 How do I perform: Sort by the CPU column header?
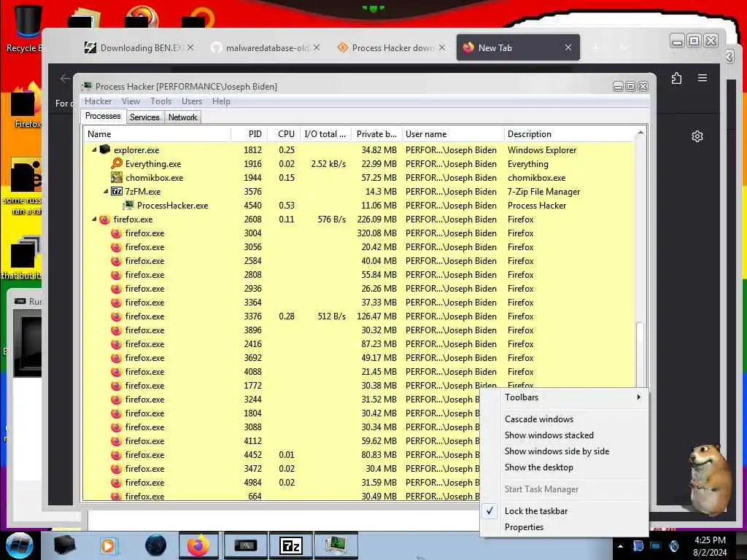tap(285, 134)
